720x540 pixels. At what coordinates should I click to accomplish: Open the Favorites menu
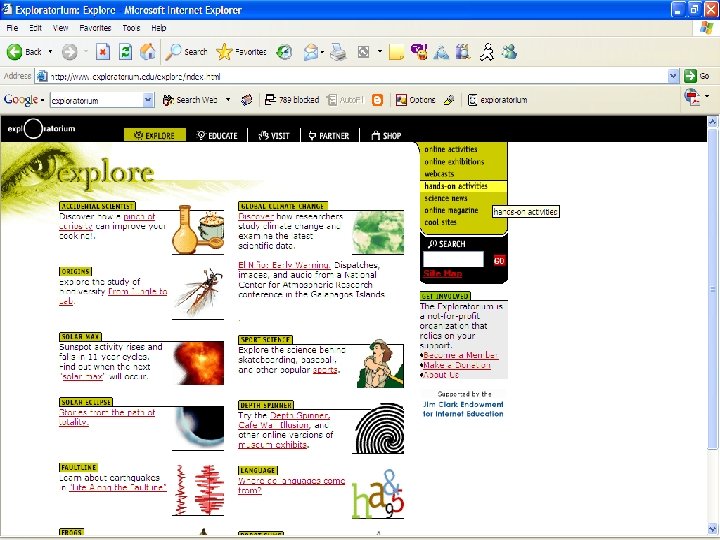coord(95,28)
